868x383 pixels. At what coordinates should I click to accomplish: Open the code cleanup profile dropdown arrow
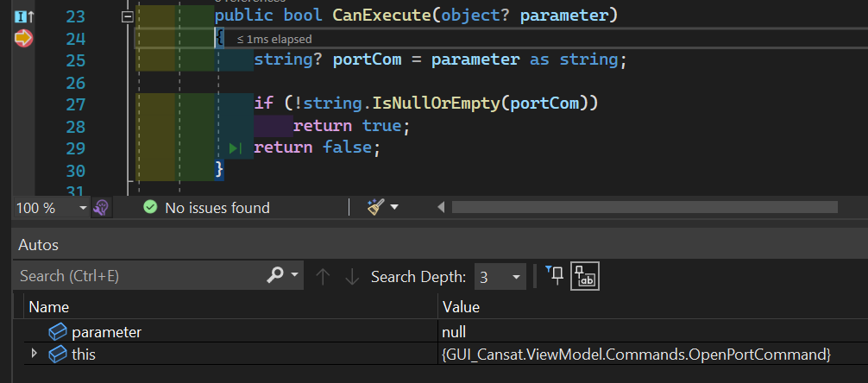(x=394, y=208)
